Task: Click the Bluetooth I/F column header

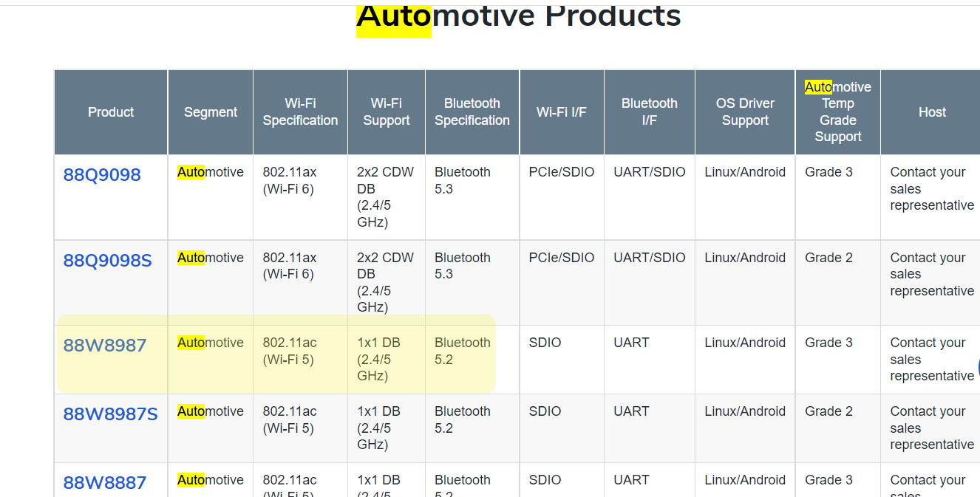Action: [649, 112]
